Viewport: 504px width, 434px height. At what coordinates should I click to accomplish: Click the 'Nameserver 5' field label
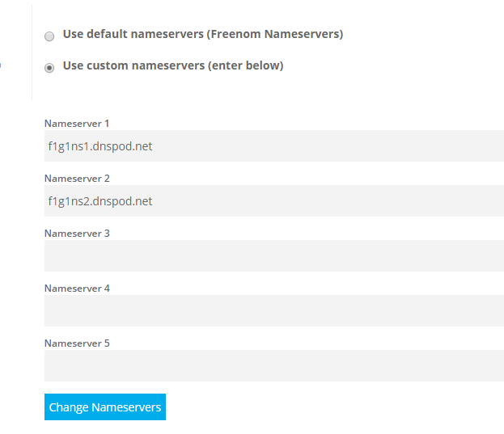pos(77,343)
